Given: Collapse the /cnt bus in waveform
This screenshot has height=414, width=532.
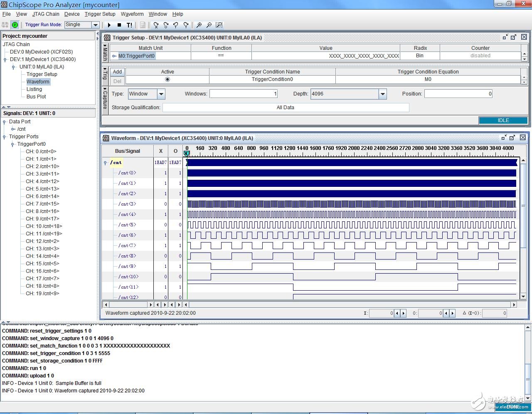Looking at the screenshot, I should click(106, 163).
